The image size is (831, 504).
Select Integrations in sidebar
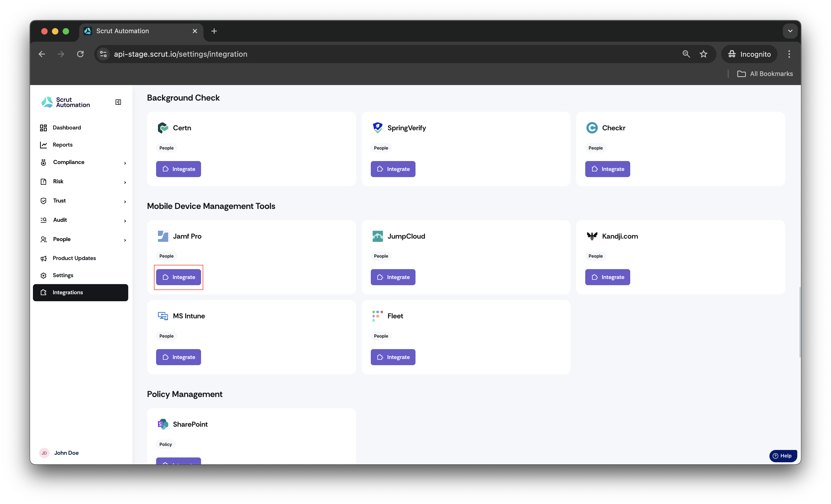80,292
